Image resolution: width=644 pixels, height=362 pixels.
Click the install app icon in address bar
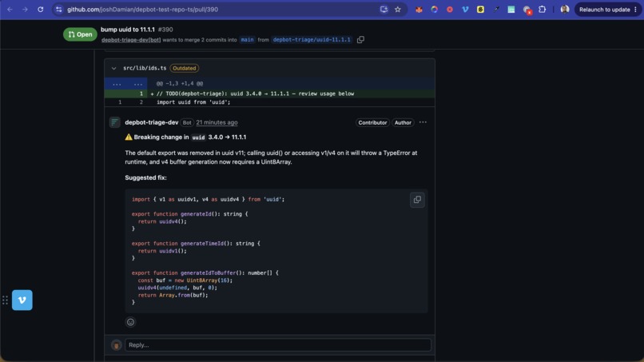pyautogui.click(x=384, y=10)
